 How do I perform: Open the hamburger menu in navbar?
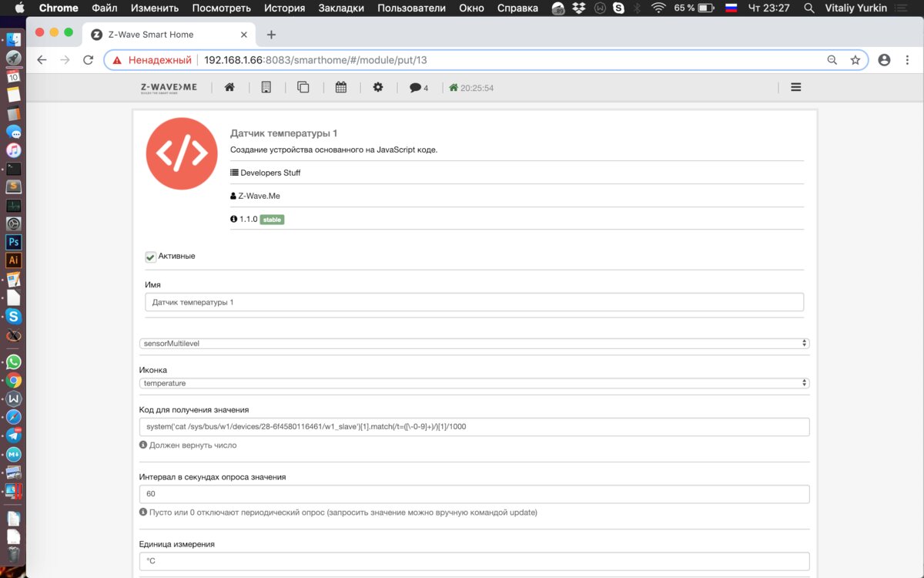[796, 88]
